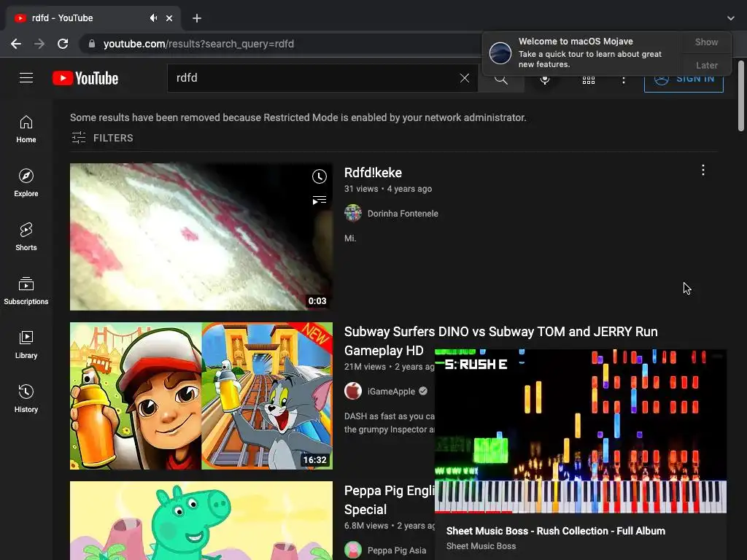Screen dimensions: 747x560
Task: Expand the FILTERS options
Action: (102, 138)
